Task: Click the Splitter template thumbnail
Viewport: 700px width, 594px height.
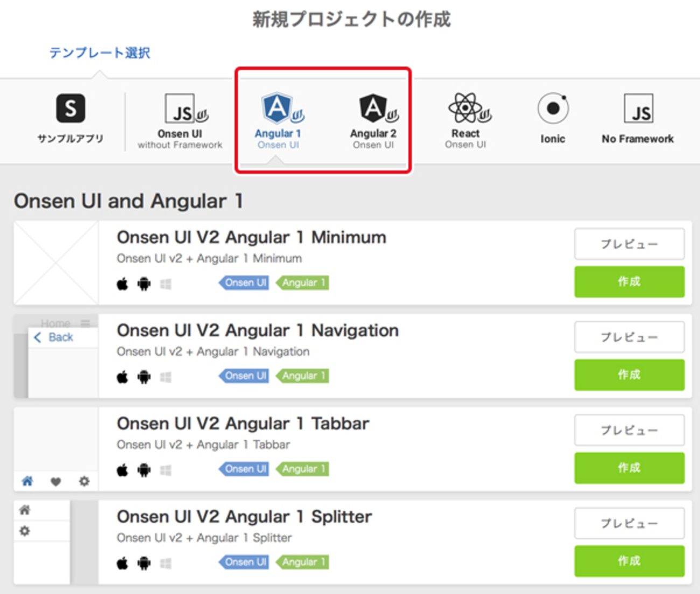Action: (56, 543)
